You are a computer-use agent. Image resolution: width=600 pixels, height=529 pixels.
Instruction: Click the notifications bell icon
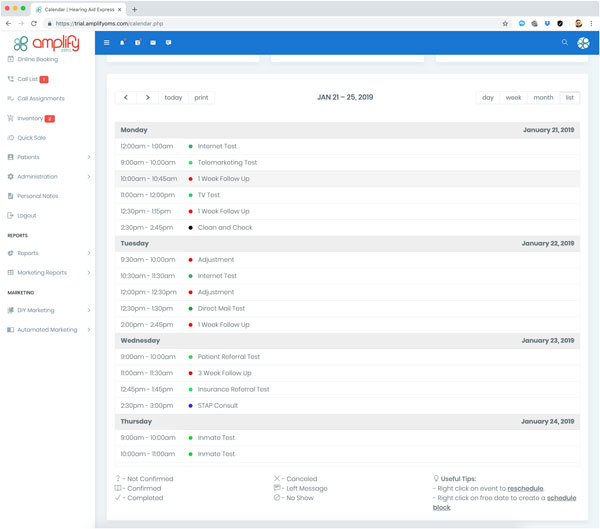[x=122, y=43]
